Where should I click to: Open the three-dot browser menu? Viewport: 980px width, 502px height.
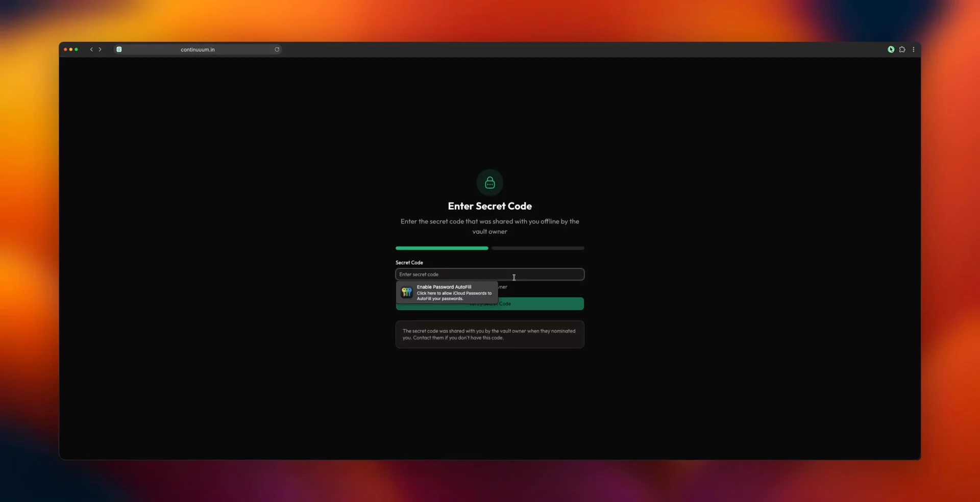(914, 49)
